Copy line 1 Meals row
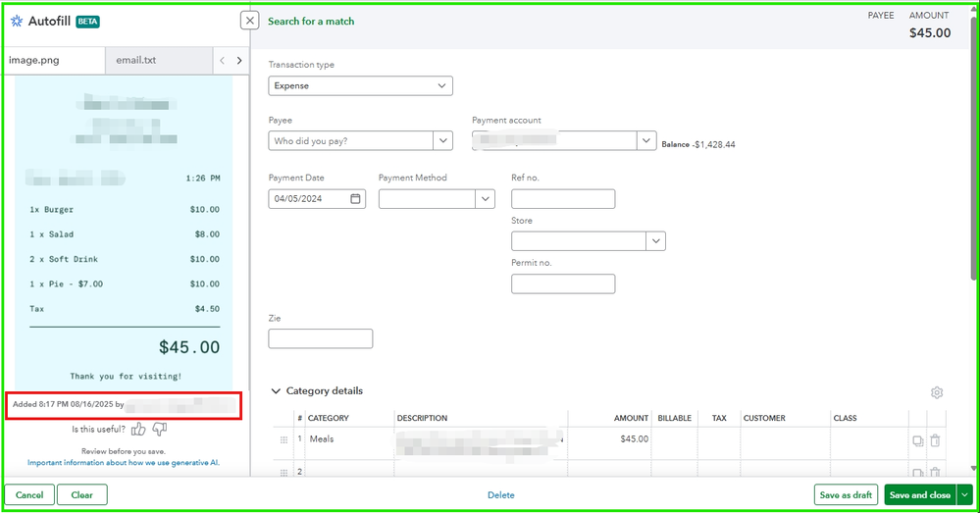The width and height of the screenshot is (980, 513). (x=917, y=440)
